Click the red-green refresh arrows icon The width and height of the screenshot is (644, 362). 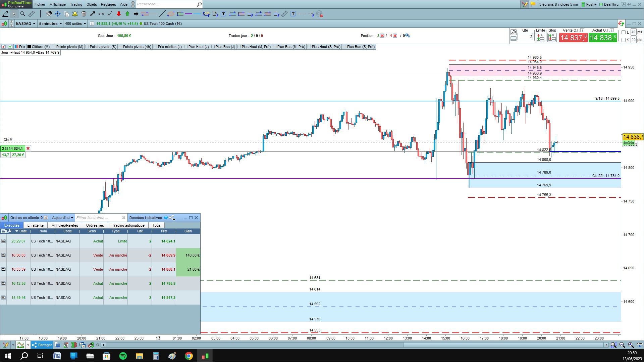[621, 24]
